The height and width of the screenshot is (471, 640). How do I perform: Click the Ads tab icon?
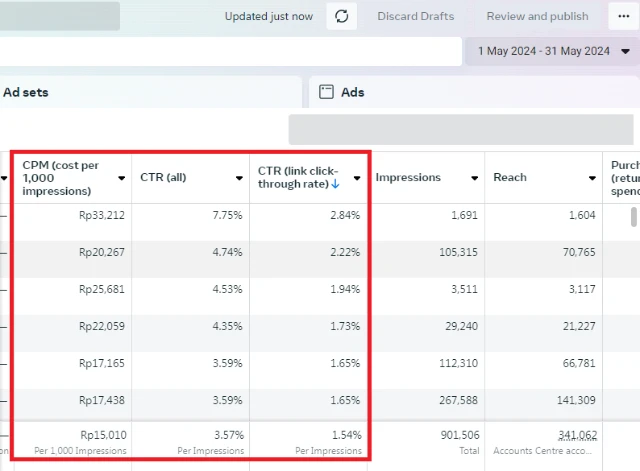[x=326, y=92]
